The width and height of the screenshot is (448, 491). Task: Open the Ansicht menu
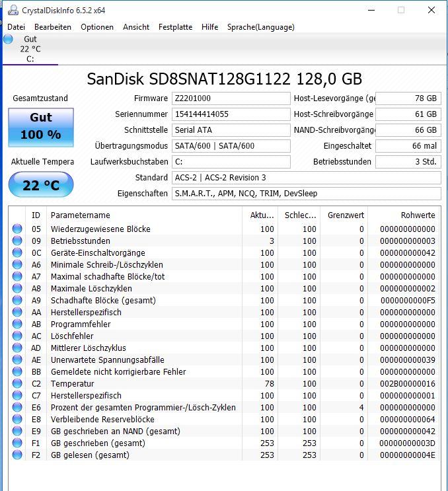tap(136, 27)
